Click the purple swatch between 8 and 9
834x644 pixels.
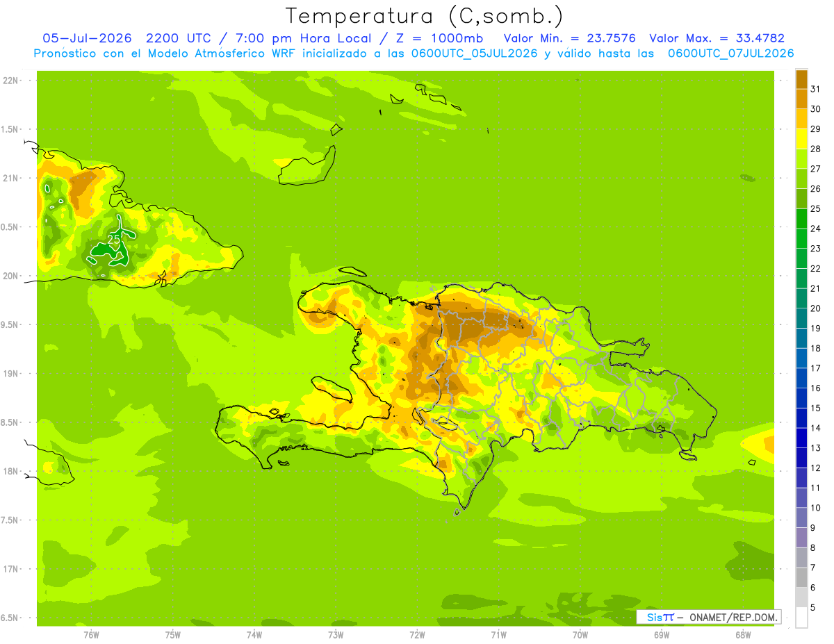coord(801,538)
